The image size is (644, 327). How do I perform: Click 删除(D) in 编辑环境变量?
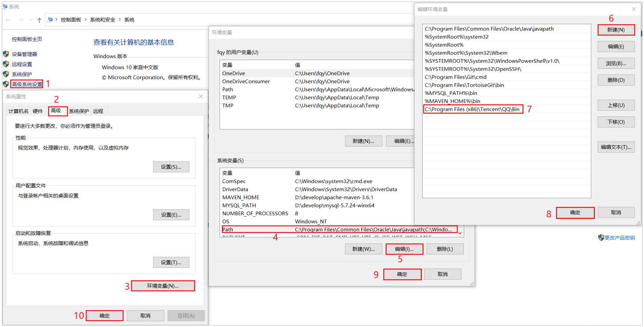[x=616, y=80]
